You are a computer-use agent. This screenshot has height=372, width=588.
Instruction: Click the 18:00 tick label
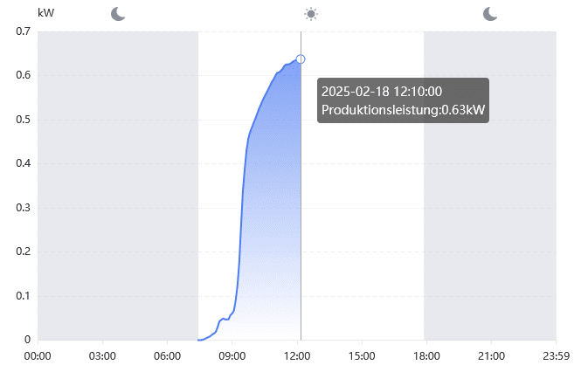(426, 355)
